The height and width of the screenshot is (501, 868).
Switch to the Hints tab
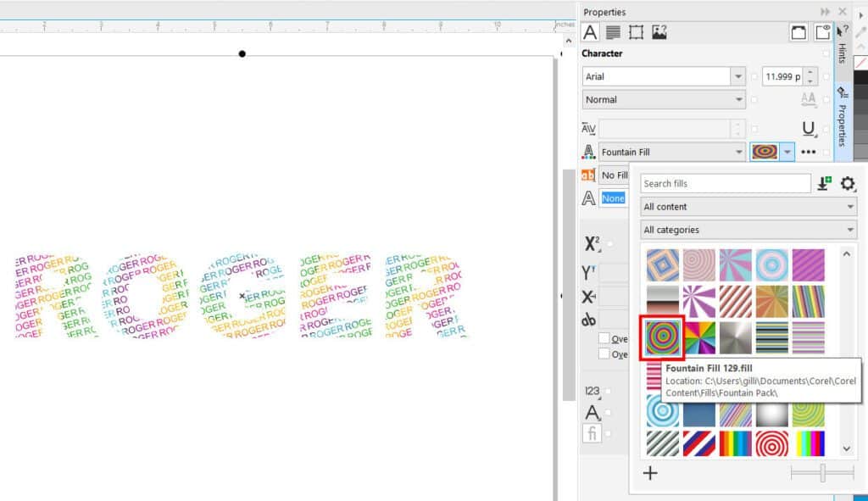point(842,53)
